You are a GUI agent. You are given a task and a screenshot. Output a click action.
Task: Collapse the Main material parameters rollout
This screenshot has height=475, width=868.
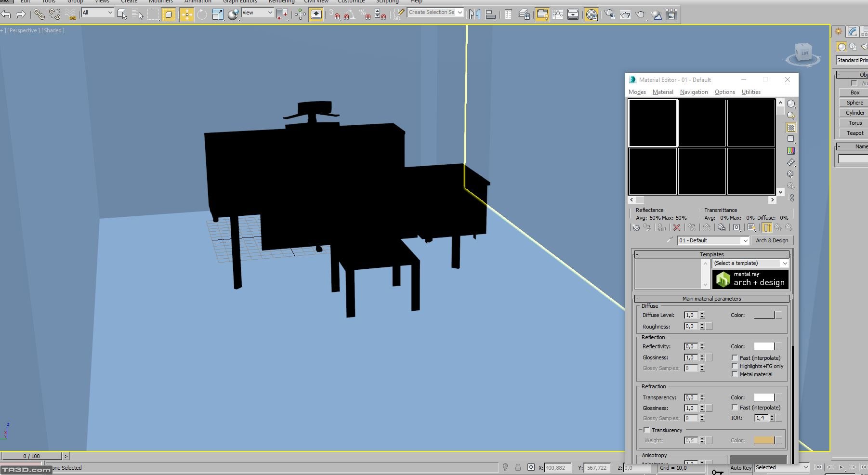tap(711, 299)
